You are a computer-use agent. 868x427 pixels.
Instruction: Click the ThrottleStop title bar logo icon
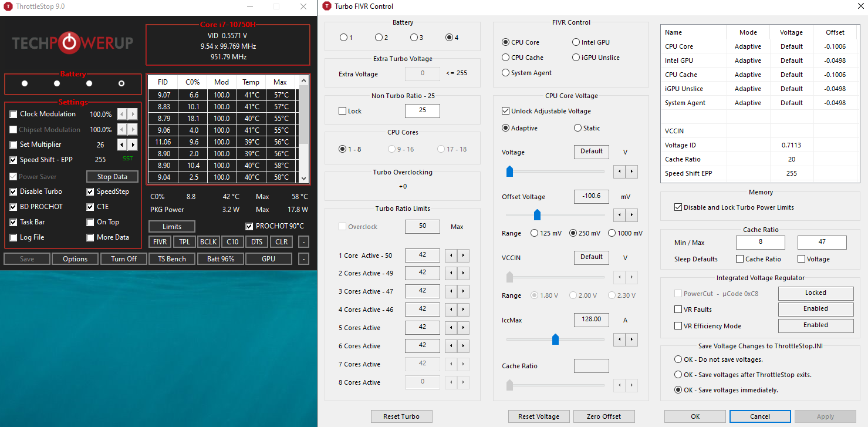pyautogui.click(x=9, y=6)
